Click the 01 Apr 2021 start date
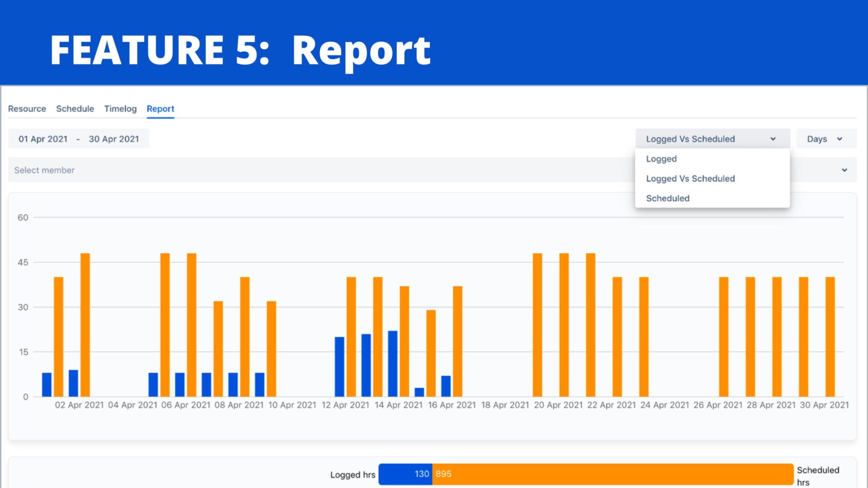Image resolution: width=868 pixels, height=488 pixels. tap(43, 139)
